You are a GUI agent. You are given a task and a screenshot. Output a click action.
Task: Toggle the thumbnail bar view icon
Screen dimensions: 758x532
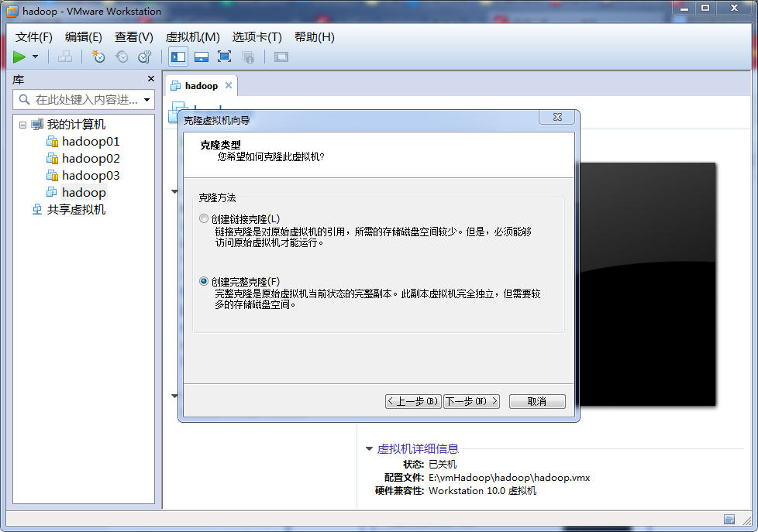point(201,57)
